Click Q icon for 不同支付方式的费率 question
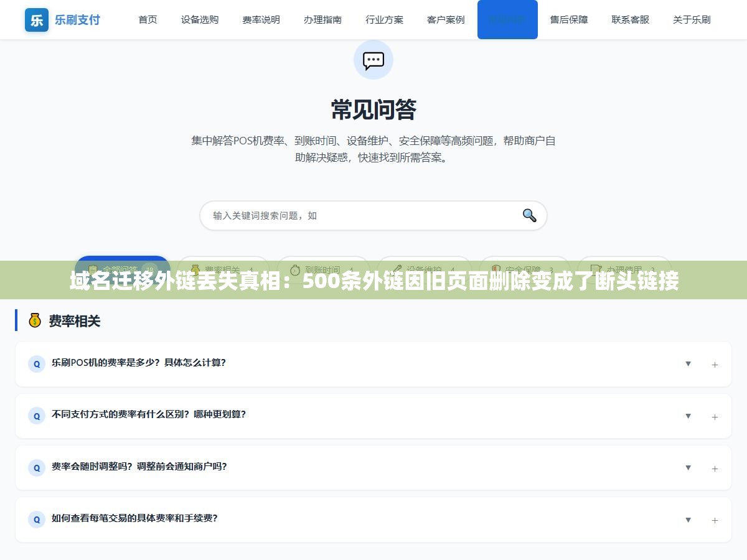747x560 pixels. click(37, 416)
